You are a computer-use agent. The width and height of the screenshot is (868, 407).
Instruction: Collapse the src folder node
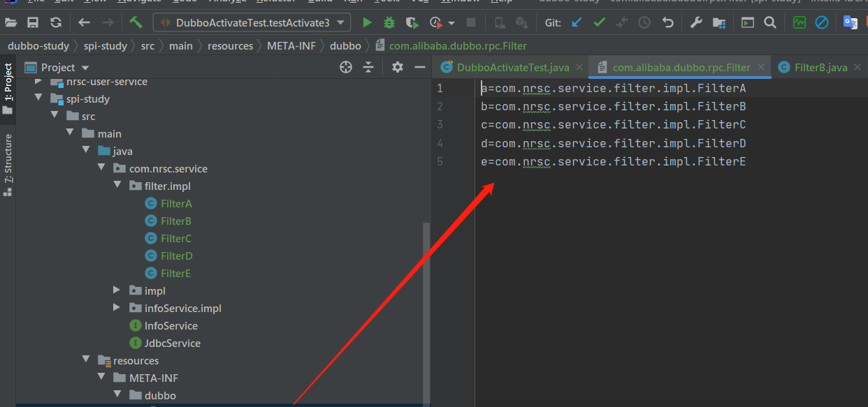pos(55,116)
